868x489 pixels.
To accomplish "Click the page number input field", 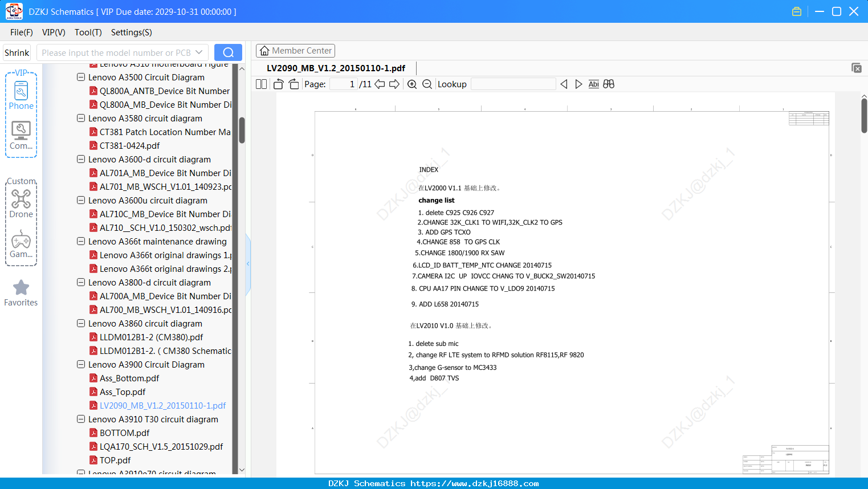I will [x=344, y=84].
